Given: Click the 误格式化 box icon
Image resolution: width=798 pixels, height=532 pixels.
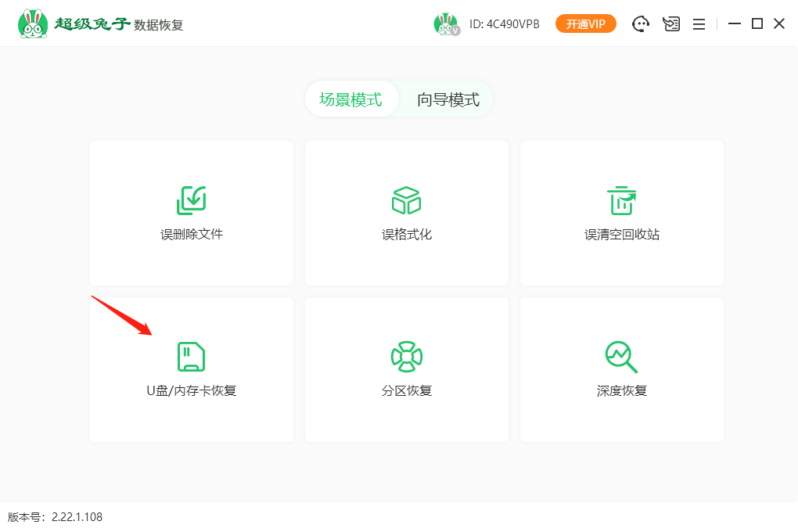Looking at the screenshot, I should tap(406, 200).
